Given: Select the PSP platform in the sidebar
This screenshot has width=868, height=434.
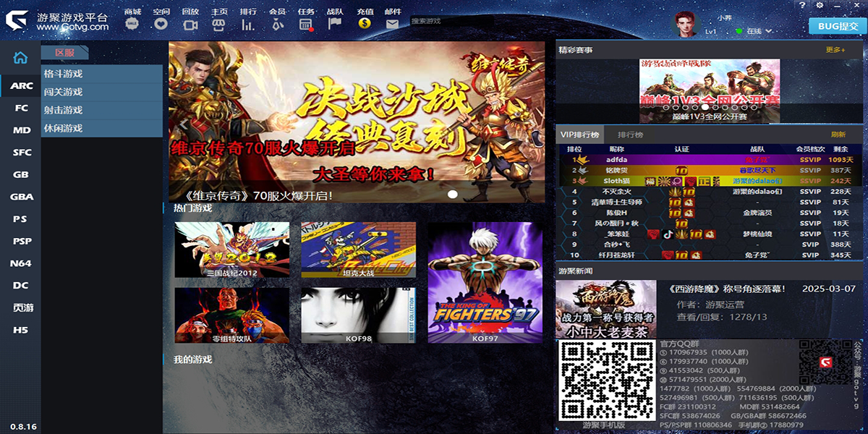Looking at the screenshot, I should (x=21, y=241).
